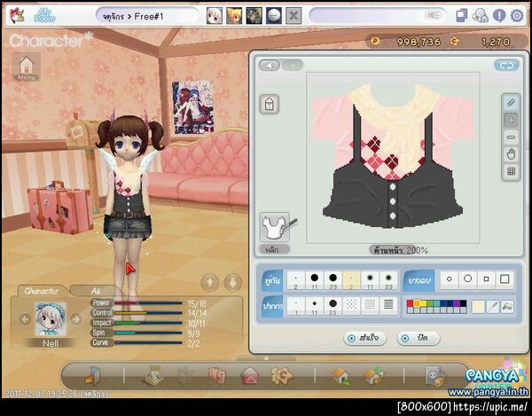This screenshot has height=416, width=532.
Task: Select large square eraser
Action: (x=505, y=279)
